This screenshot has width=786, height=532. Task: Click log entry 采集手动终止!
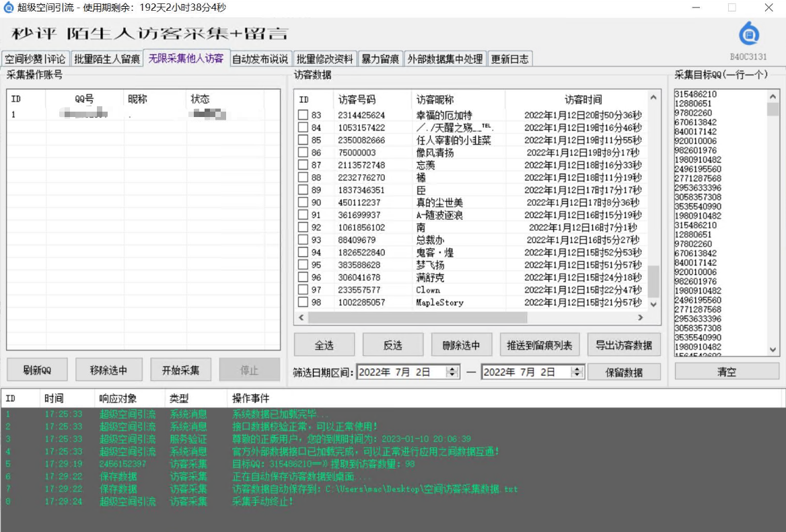(x=262, y=502)
